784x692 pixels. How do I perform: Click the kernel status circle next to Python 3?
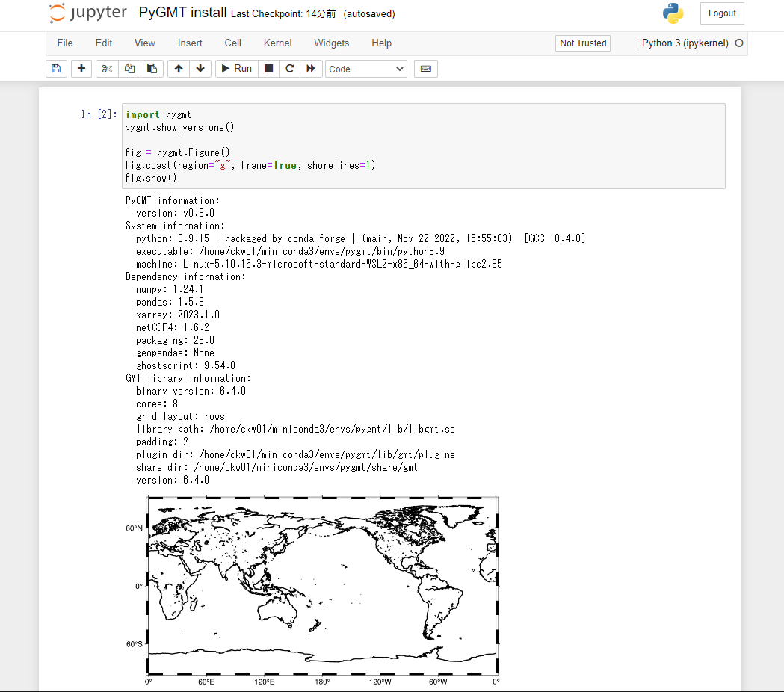[x=739, y=43]
